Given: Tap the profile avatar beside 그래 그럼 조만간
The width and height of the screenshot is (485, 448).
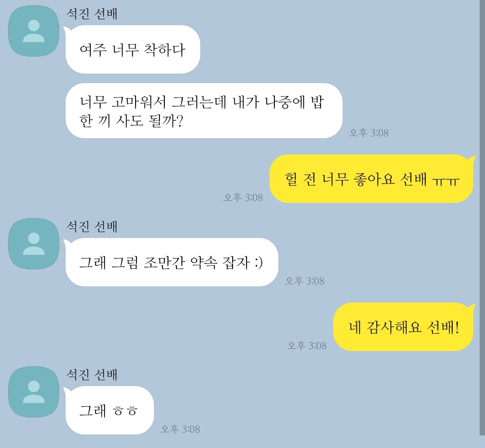Looking at the screenshot, I should 34,244.
